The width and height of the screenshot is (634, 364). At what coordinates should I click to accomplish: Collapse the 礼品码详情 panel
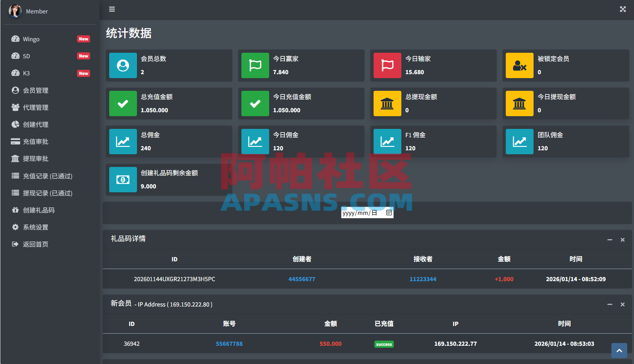coord(610,239)
